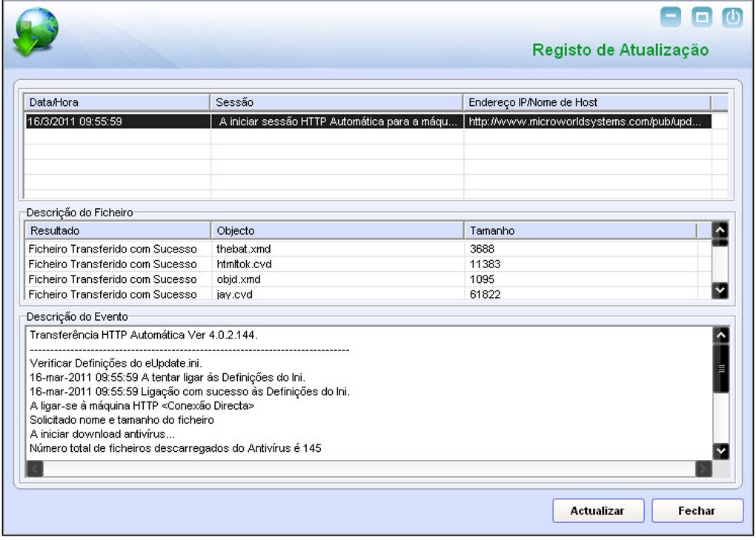Maximize the Registo de Atualização window
This screenshot has height=540, width=756.
(x=701, y=17)
